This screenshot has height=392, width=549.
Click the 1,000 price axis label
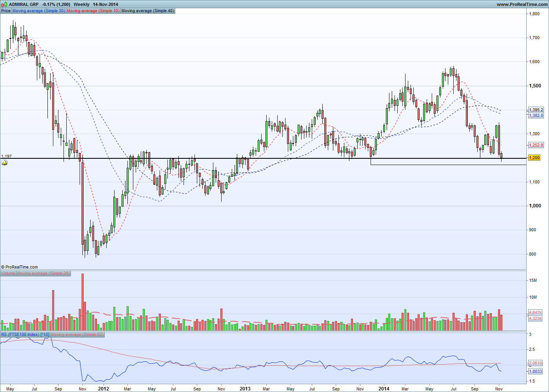click(535, 206)
